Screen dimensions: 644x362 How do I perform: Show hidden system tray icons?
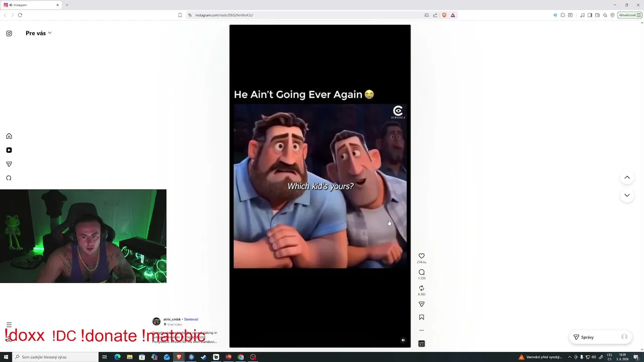(570, 357)
